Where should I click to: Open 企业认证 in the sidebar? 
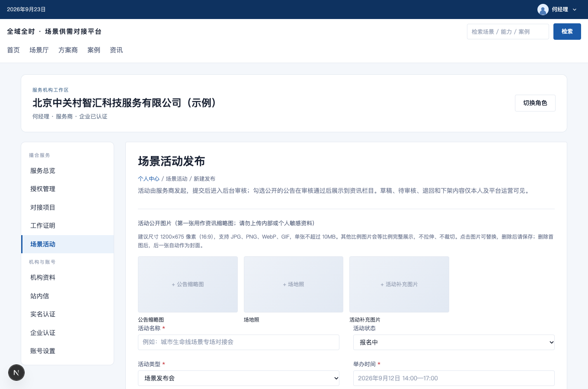pos(67,333)
